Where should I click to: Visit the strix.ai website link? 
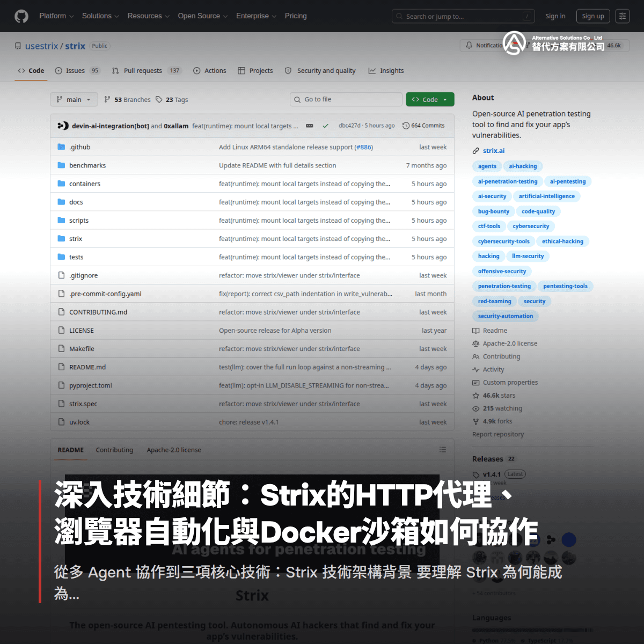(x=494, y=151)
